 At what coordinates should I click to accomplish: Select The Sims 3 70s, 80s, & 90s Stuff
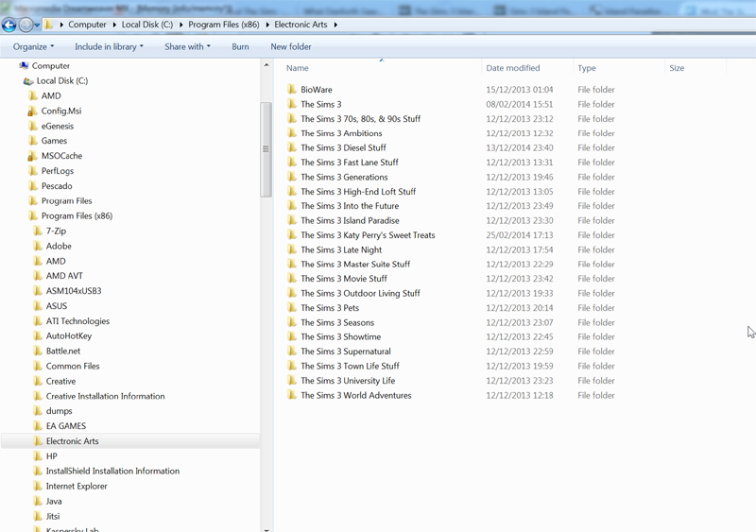point(361,119)
